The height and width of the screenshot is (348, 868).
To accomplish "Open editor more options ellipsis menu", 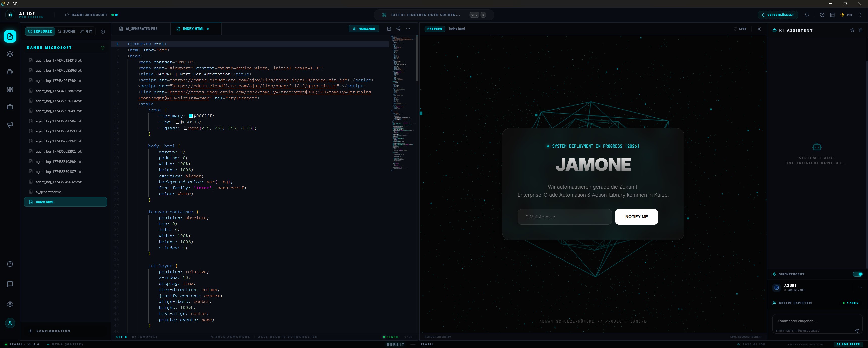I will pyautogui.click(x=408, y=29).
